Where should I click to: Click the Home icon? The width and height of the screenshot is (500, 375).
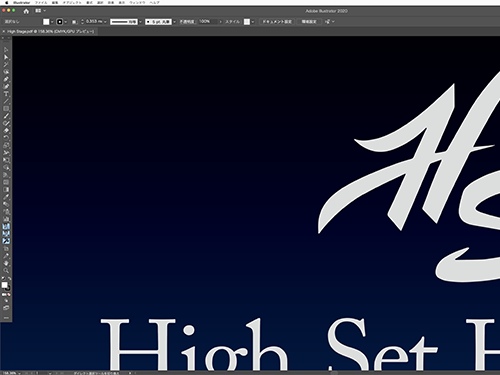point(26,11)
